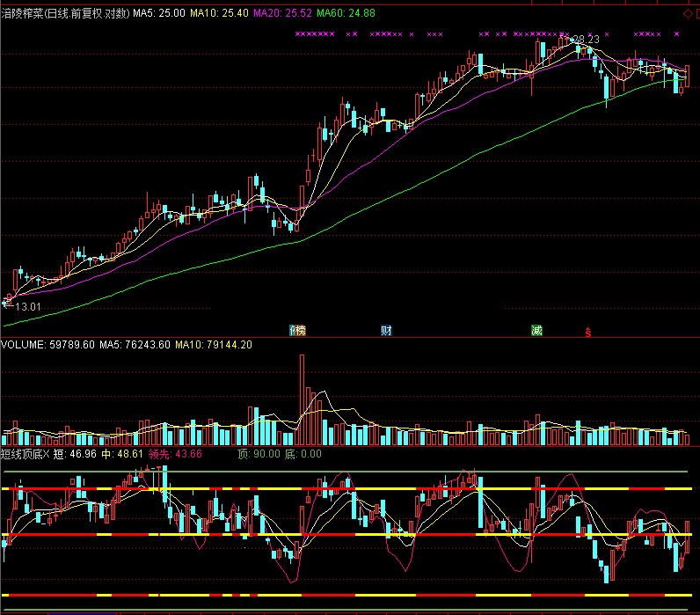Open the green 减 shareholder reduction marker
The image size is (700, 615).
point(536,331)
